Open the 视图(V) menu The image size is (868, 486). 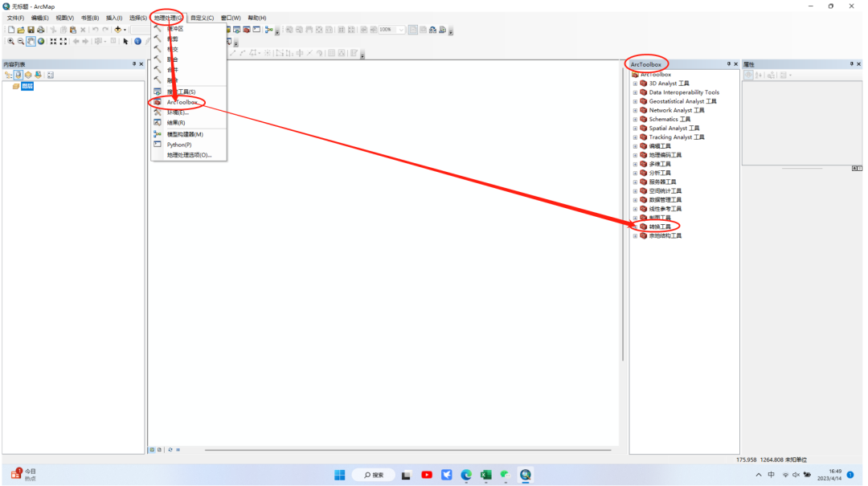[65, 18]
